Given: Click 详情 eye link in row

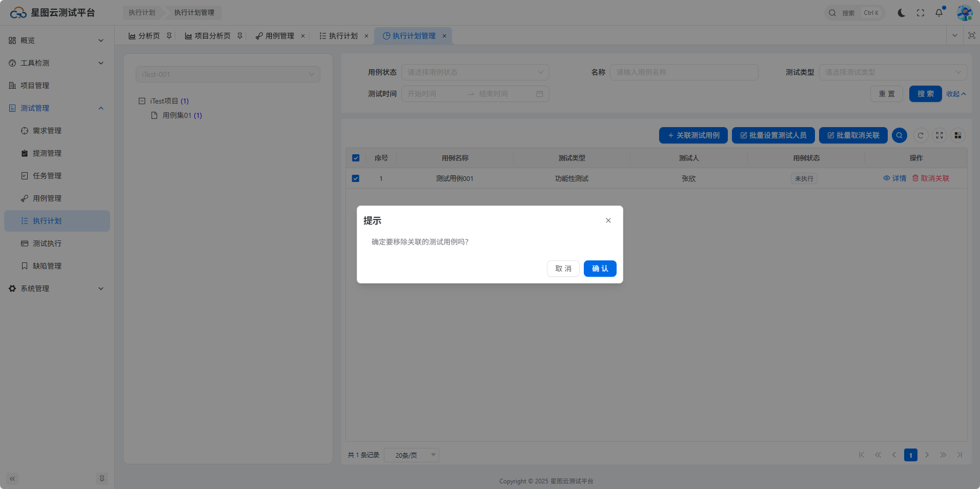Looking at the screenshot, I should (894, 178).
